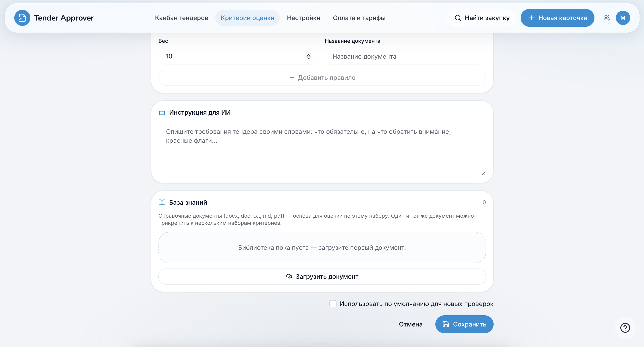The height and width of the screenshot is (347, 644).
Task: Open the team members people icon
Action: pos(607,18)
